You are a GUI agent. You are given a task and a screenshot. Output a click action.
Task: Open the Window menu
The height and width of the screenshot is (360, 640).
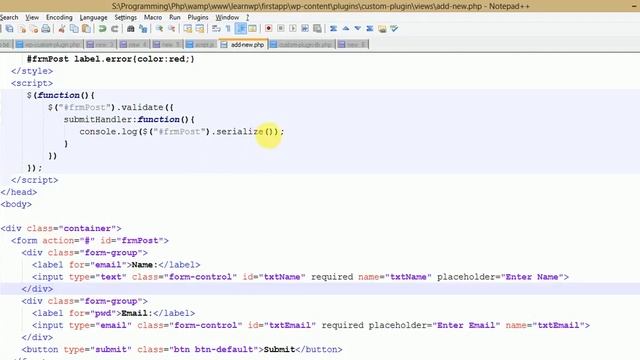[x=227, y=17]
